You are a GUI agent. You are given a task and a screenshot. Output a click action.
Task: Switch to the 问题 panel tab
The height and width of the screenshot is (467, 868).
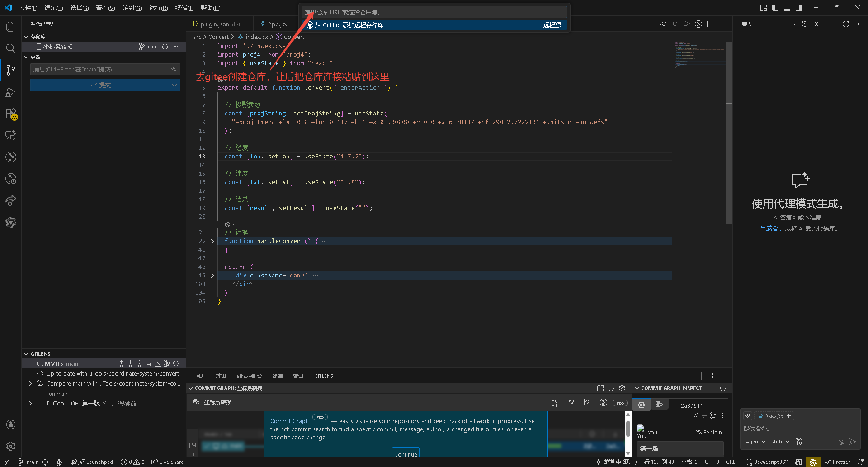click(200, 376)
